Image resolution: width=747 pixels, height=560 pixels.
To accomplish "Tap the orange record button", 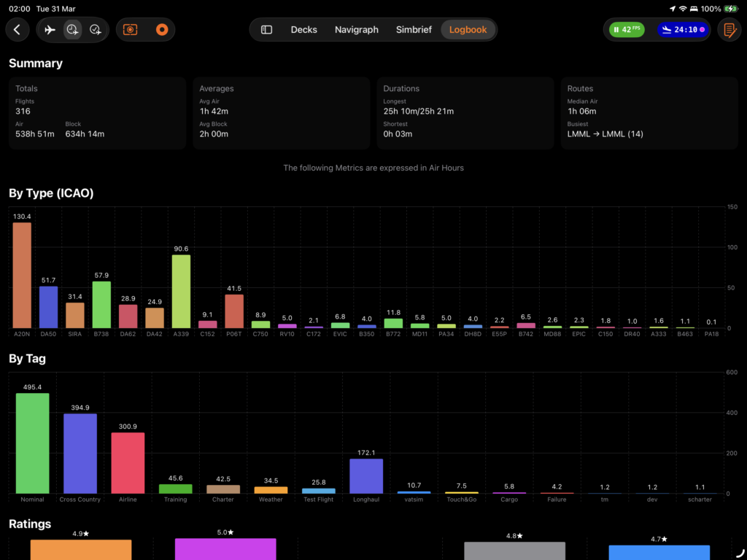I will [x=162, y=30].
